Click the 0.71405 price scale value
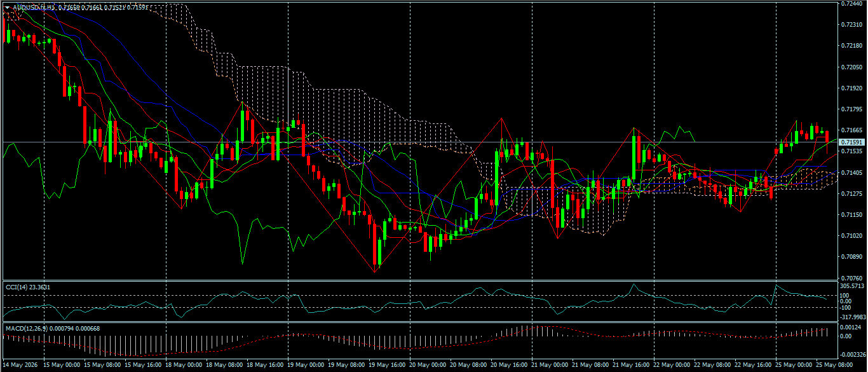Screen dimensions: 868x372 [851, 172]
